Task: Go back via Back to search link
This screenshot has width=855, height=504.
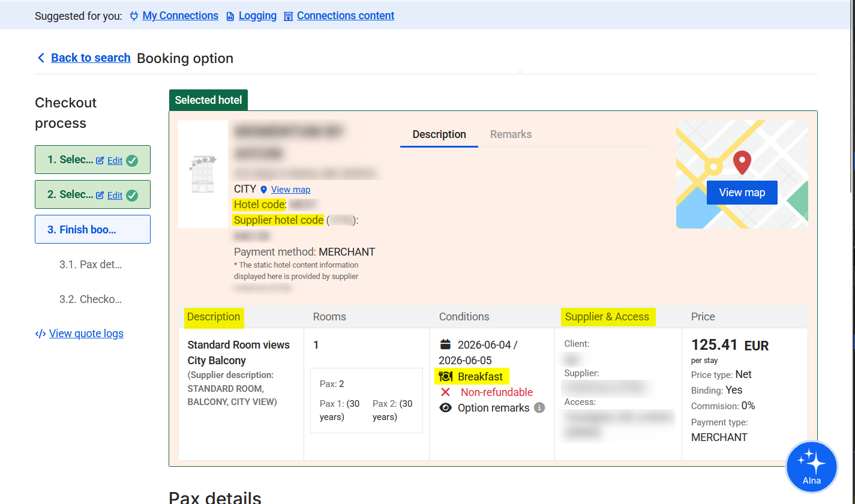Action: pyautogui.click(x=91, y=58)
